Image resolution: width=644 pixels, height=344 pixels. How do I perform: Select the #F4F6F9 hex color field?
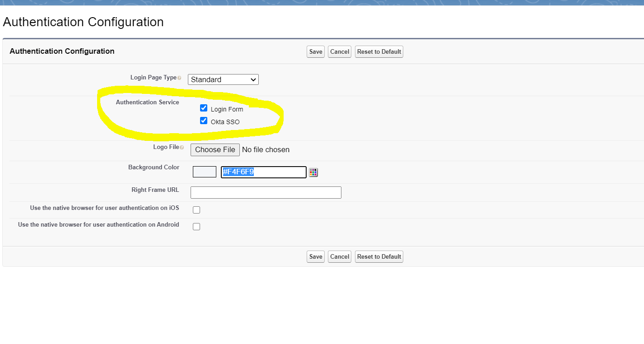pyautogui.click(x=263, y=172)
